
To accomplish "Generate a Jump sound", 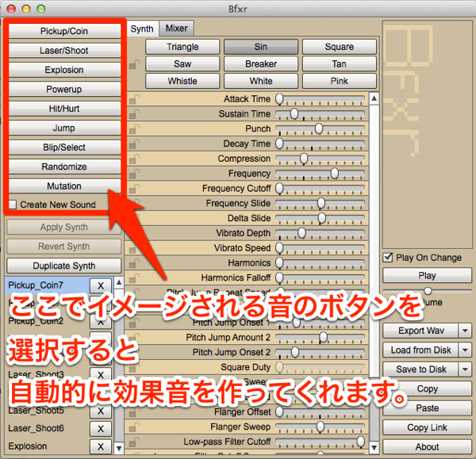I will pyautogui.click(x=64, y=128).
